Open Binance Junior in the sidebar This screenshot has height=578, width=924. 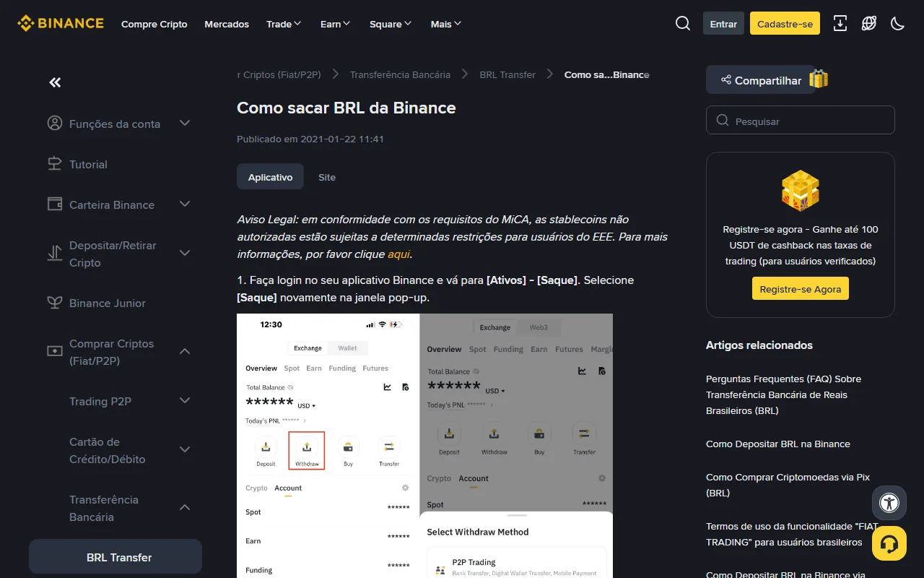click(108, 303)
